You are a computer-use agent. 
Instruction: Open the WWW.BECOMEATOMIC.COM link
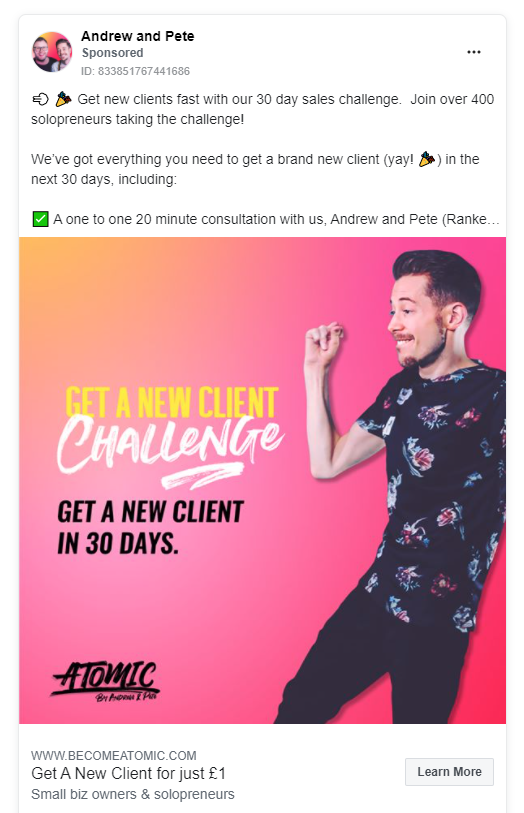pyautogui.click(x=114, y=755)
